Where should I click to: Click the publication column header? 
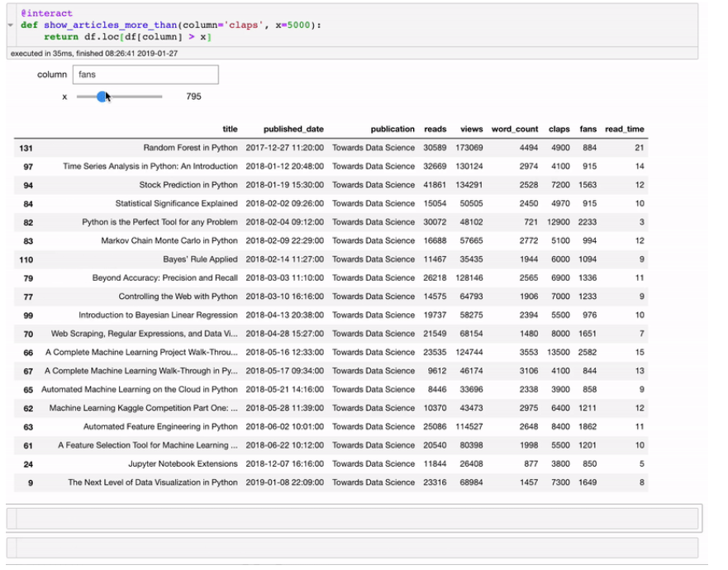coord(393,129)
